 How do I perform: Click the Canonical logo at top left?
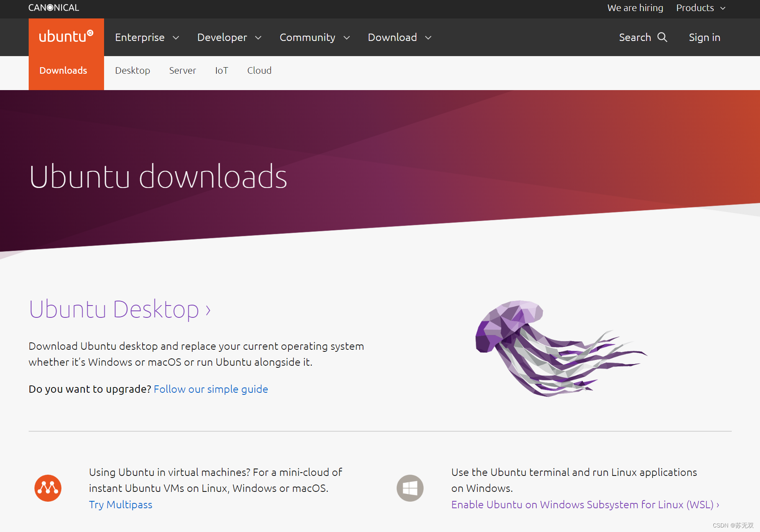[54, 8]
